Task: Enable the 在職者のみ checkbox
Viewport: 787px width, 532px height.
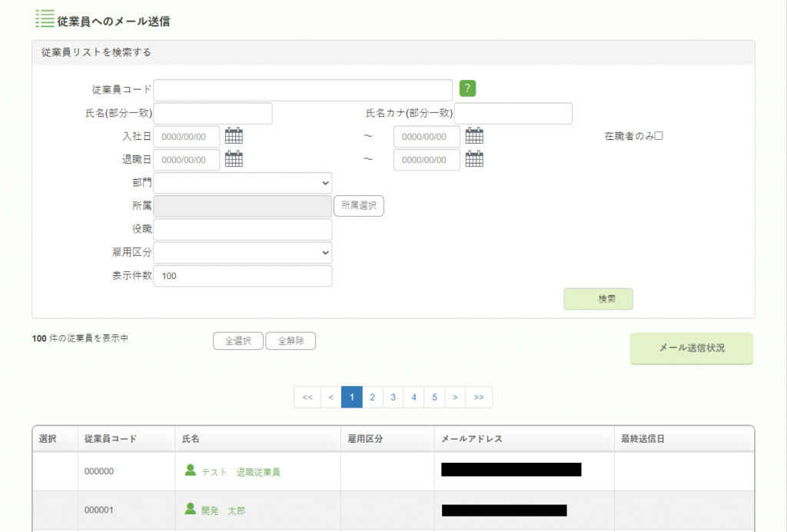Action: tap(658, 136)
